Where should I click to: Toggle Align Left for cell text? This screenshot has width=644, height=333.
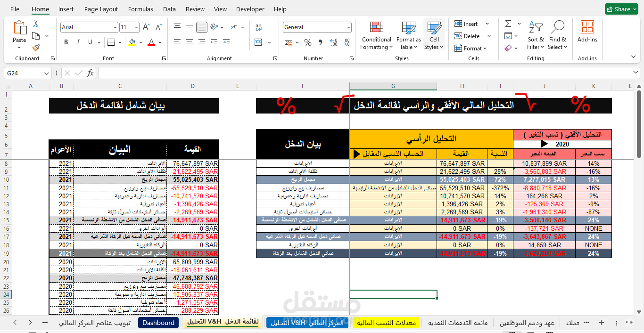[x=177, y=42]
